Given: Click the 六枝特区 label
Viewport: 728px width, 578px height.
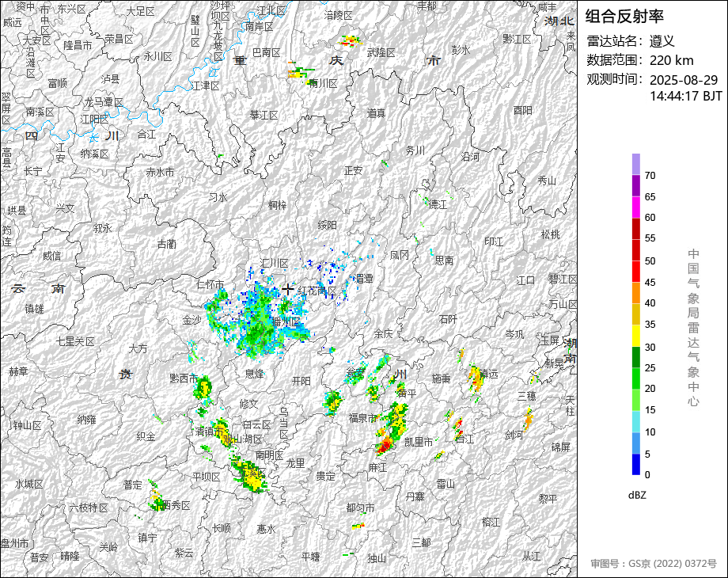Looking at the screenshot, I should tap(88, 508).
